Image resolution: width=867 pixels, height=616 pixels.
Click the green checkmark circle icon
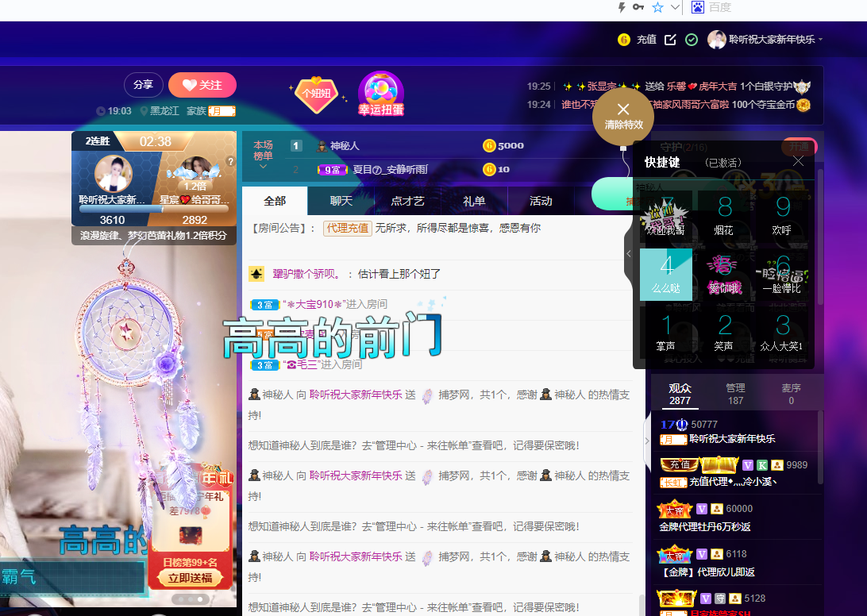[692, 39]
